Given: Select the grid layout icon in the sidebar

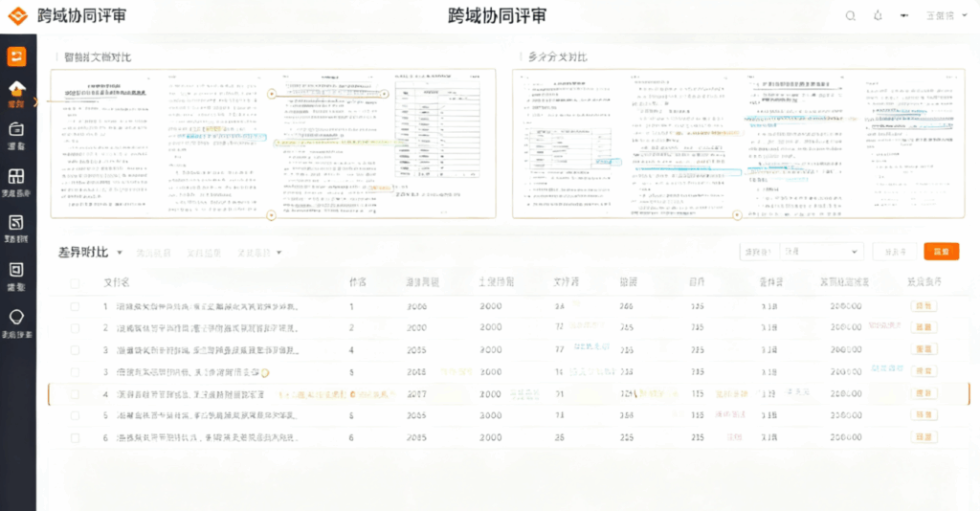Looking at the screenshot, I should click(x=16, y=179).
